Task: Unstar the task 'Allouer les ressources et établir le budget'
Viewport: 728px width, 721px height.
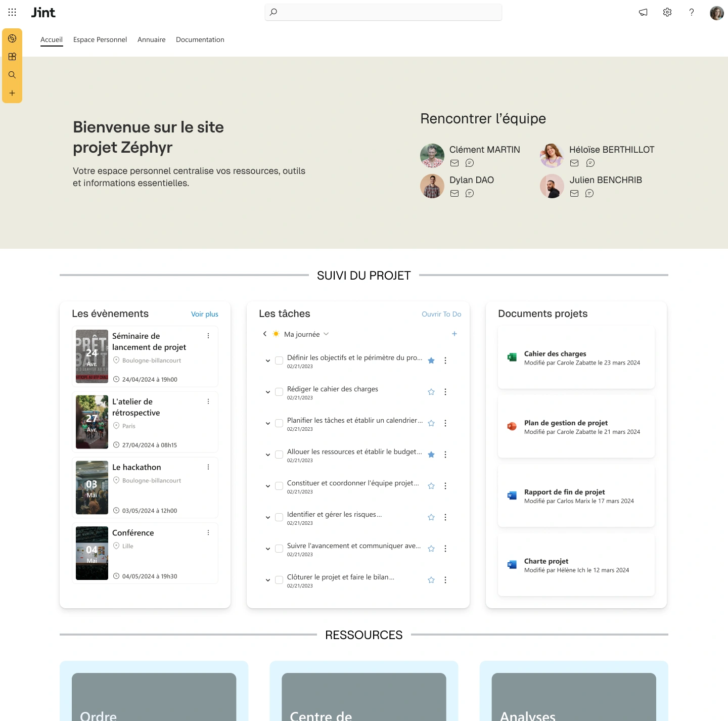Action: coord(431,455)
